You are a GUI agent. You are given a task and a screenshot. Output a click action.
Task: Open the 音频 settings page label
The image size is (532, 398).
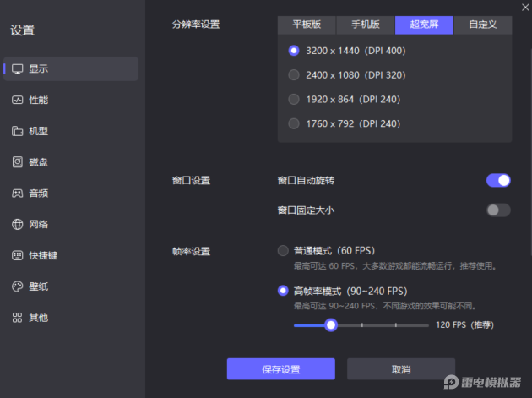(x=39, y=194)
